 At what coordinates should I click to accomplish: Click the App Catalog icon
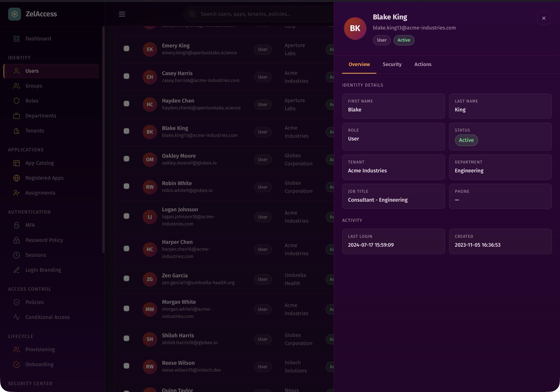point(16,163)
